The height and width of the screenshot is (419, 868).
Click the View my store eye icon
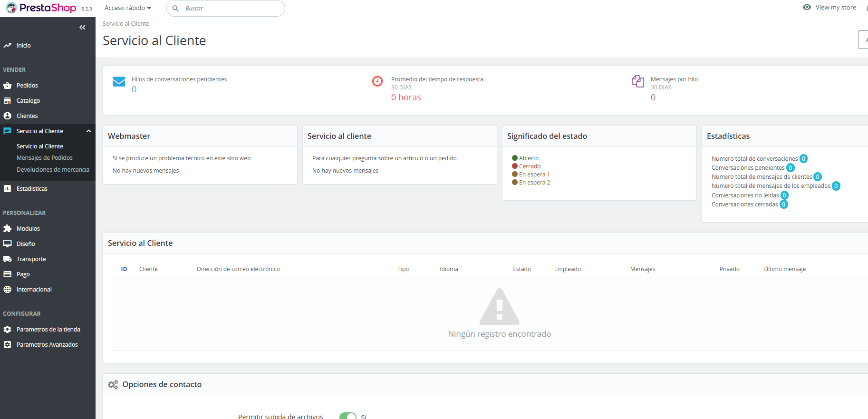[x=807, y=8]
